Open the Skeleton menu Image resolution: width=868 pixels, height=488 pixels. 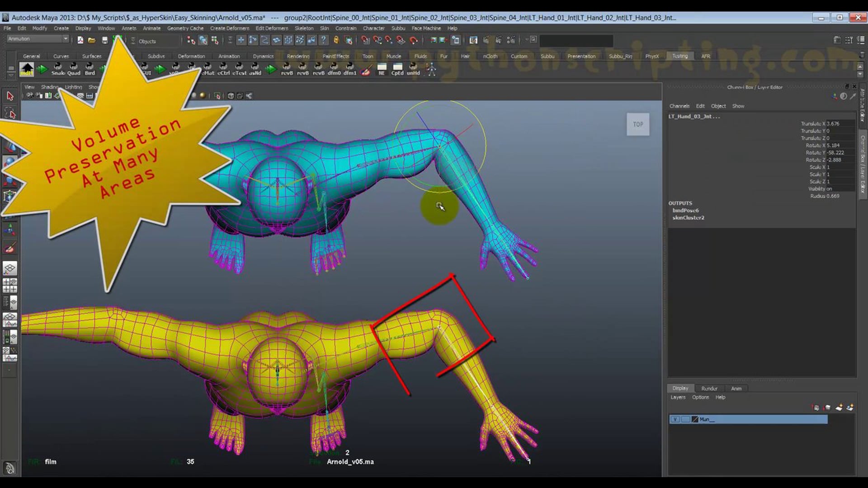coord(304,28)
